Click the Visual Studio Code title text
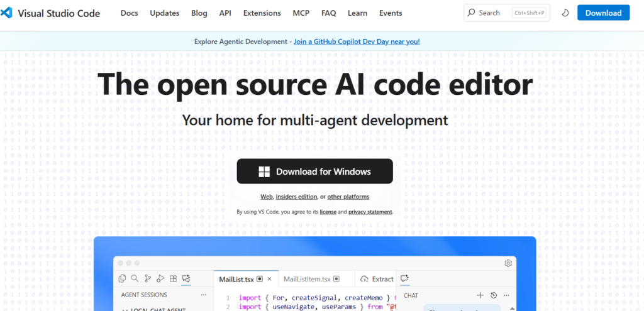 click(x=58, y=13)
